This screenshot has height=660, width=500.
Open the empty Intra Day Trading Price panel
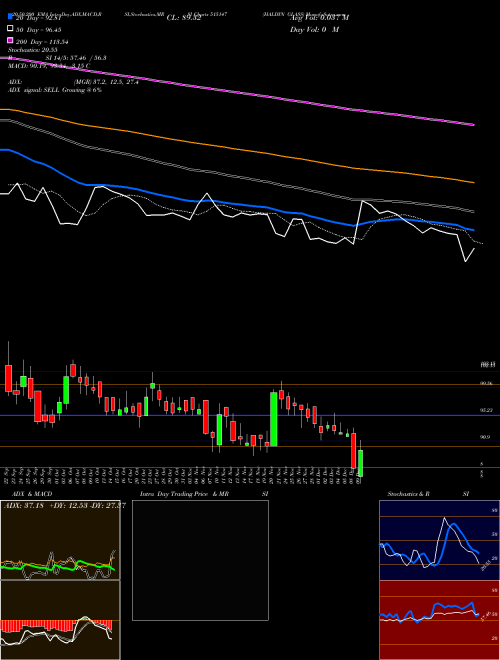pos(200,560)
